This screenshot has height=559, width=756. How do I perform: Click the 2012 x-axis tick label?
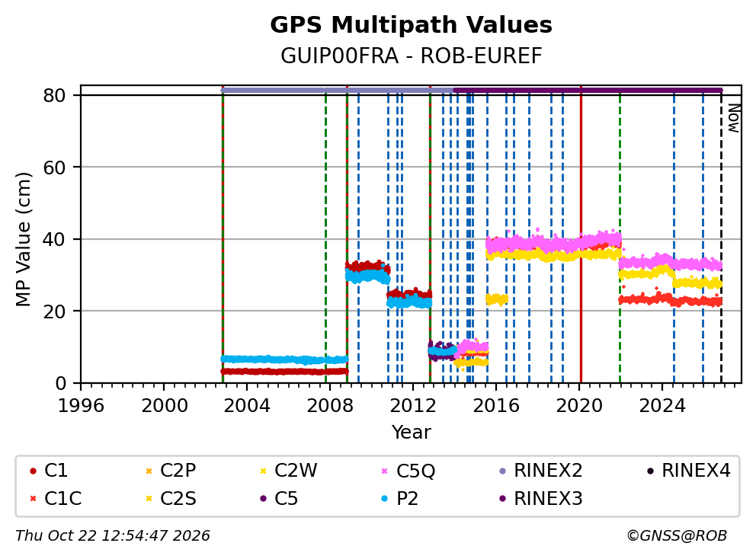click(x=413, y=406)
